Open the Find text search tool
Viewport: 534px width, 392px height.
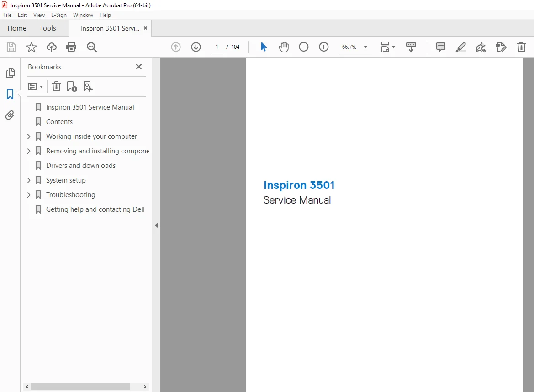coord(92,47)
